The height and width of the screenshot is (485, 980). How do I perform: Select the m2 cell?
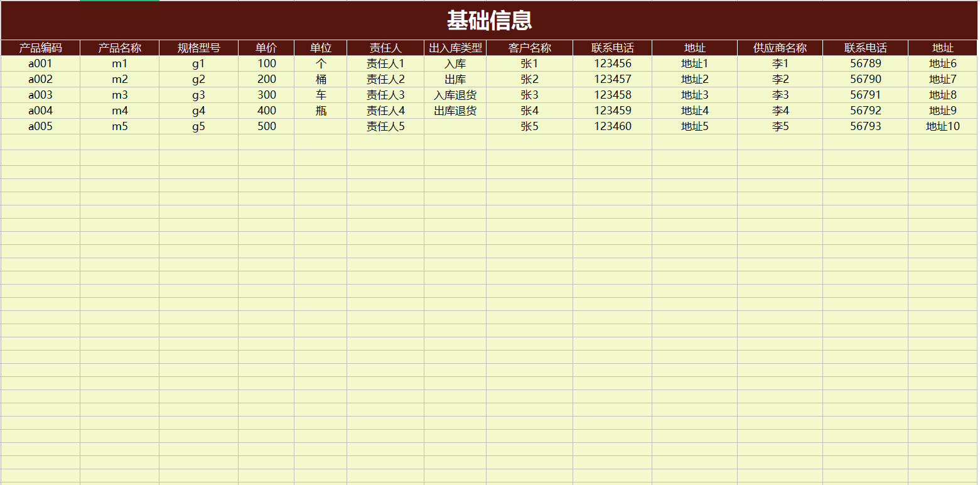pyautogui.click(x=120, y=79)
